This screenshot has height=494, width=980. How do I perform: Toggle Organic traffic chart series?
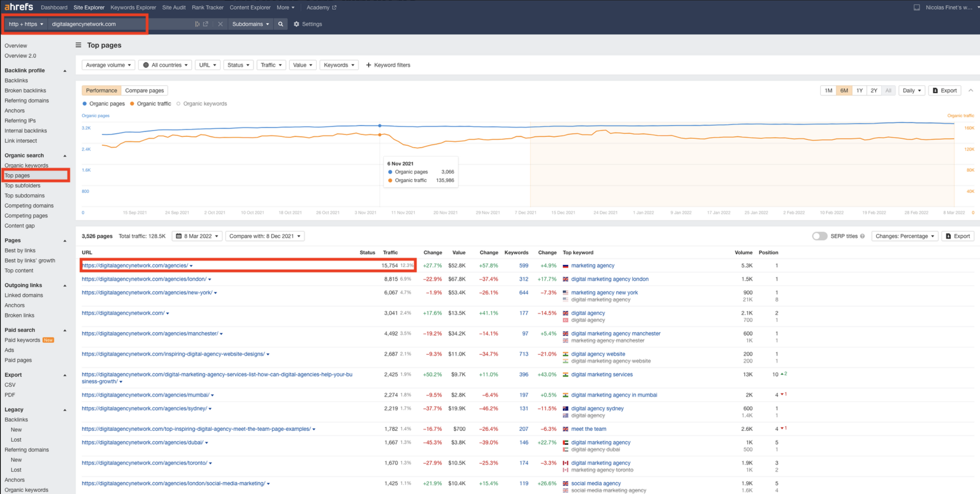click(x=150, y=104)
